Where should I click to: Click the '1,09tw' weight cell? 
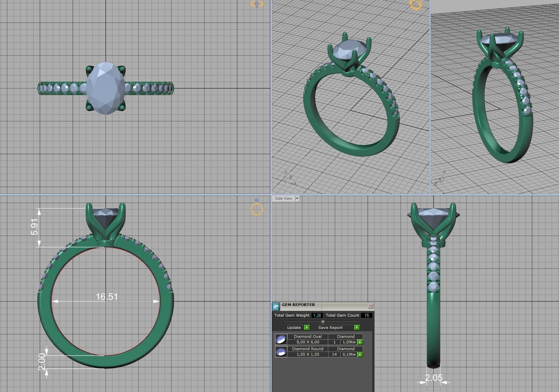pos(349,342)
